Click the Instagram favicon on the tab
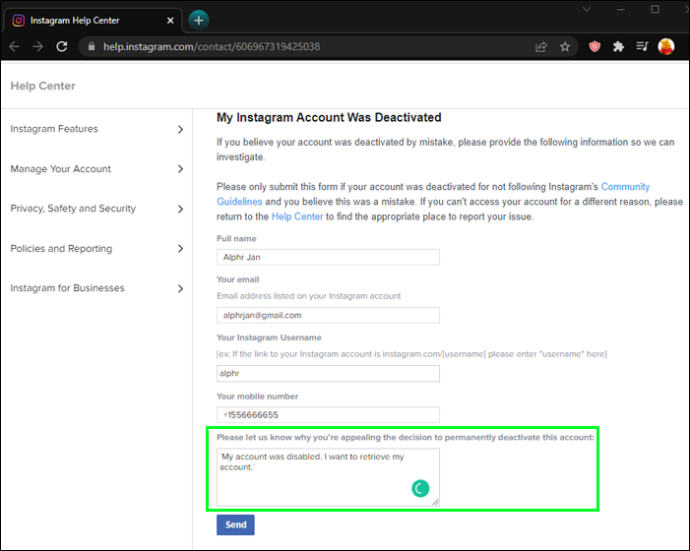 (x=18, y=21)
